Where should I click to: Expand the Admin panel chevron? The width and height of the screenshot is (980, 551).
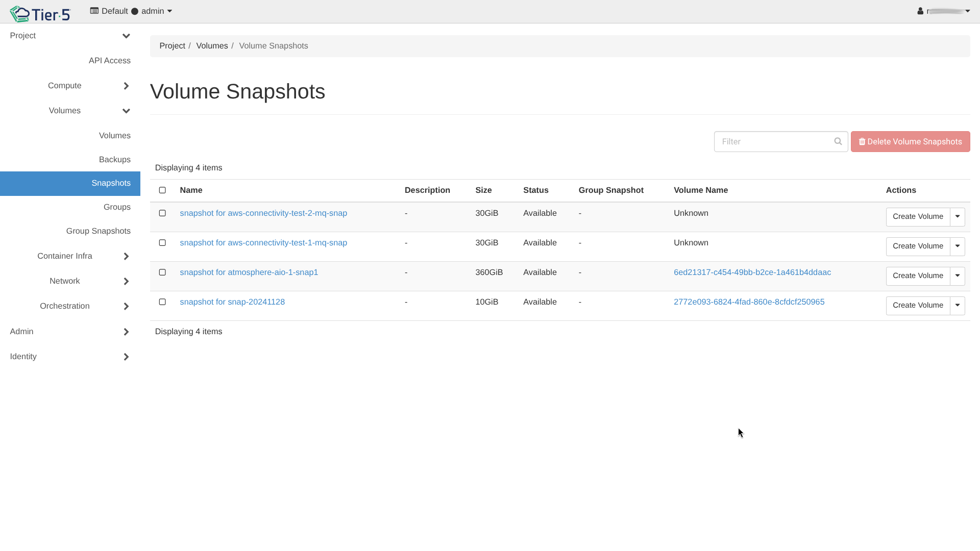pos(126,332)
